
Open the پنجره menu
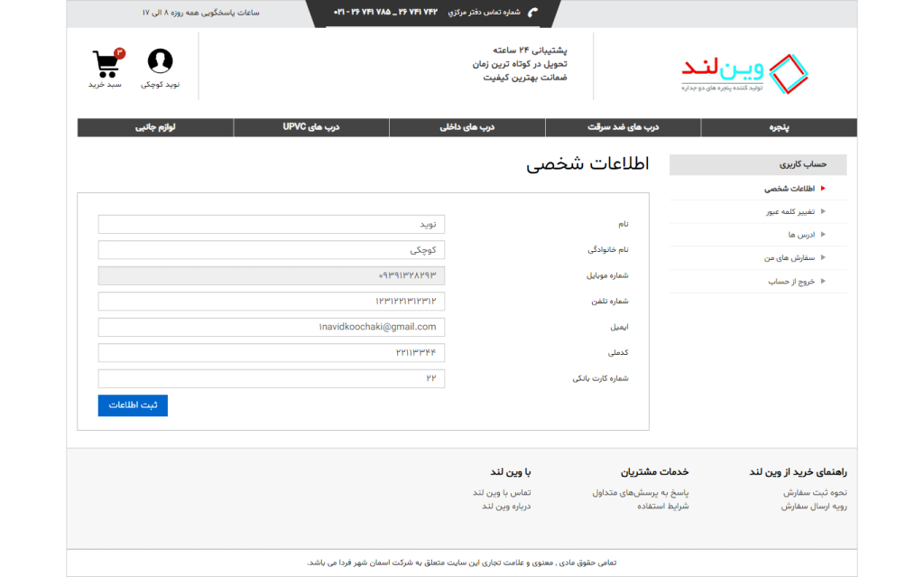pyautogui.click(x=779, y=127)
